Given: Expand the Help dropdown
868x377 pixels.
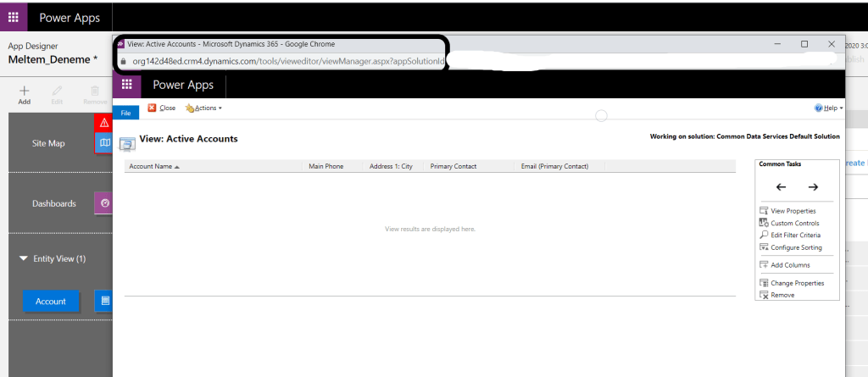Looking at the screenshot, I should [828, 108].
